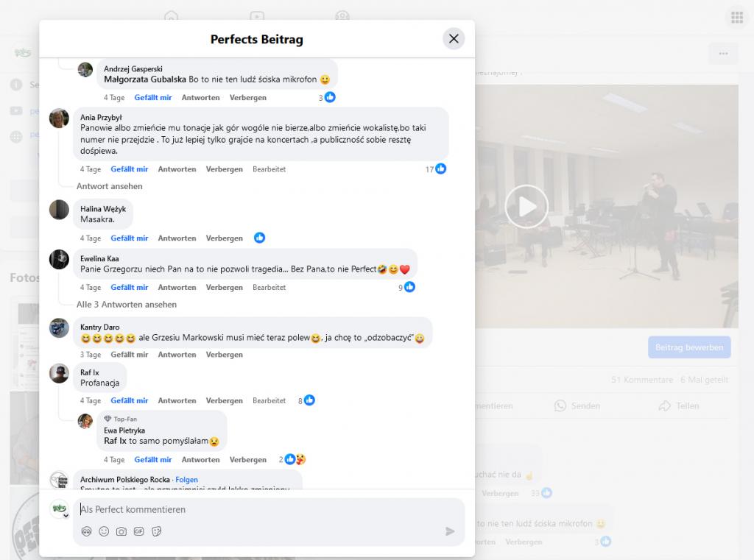754x560 pixels.
Task: Click the 'Beitrag bewerben' button behind the dialog
Action: point(689,347)
